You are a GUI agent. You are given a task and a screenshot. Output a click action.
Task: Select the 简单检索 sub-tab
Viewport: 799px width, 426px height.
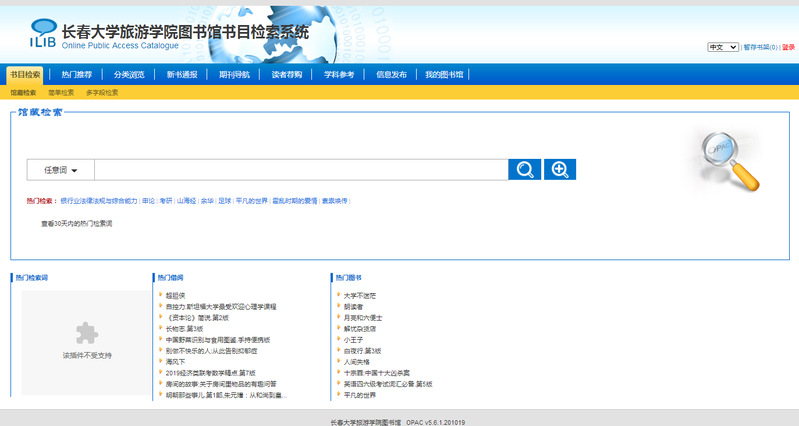coord(61,92)
